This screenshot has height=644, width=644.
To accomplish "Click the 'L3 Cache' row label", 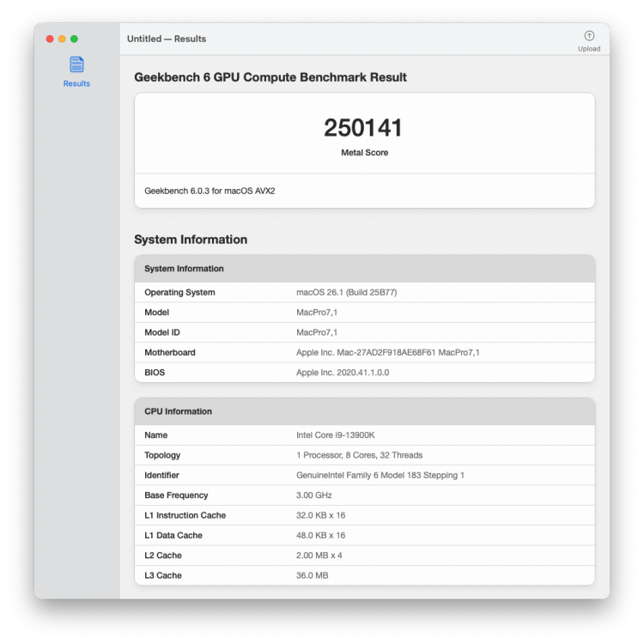I will coord(162,575).
